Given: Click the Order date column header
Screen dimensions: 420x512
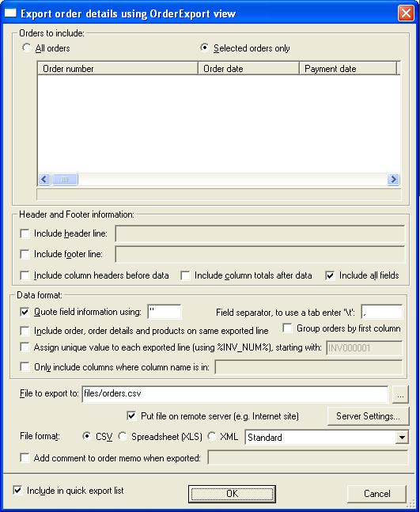Looking at the screenshot, I should click(x=248, y=69).
